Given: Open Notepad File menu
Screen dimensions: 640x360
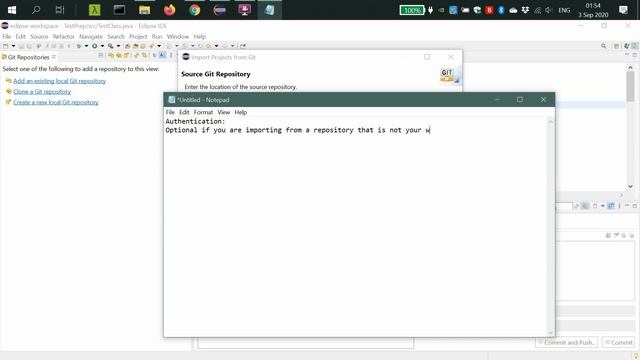Looking at the screenshot, I should pyautogui.click(x=170, y=112).
